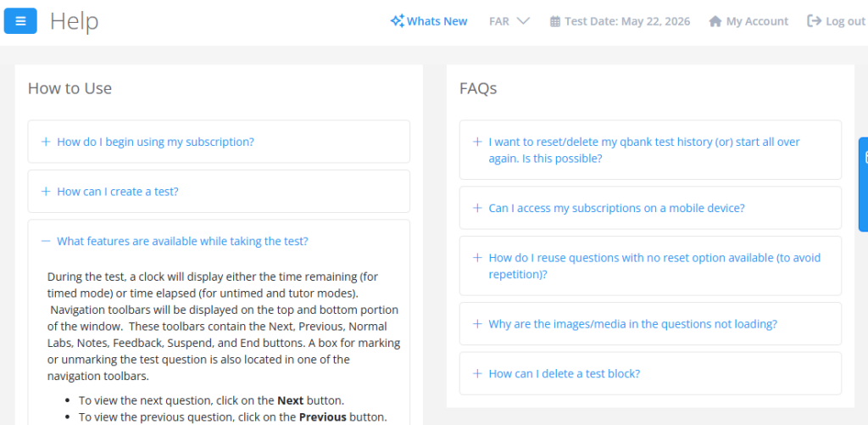This screenshot has width=868, height=425.
Task: Click the plus icon for begin using subscription
Action: click(46, 142)
